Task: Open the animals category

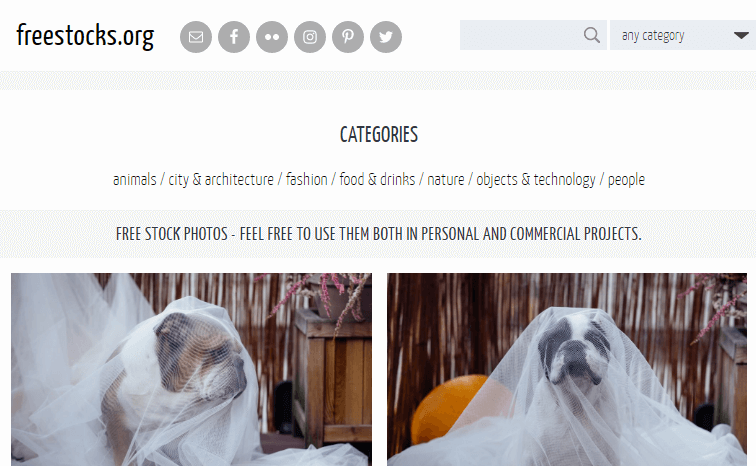Action: coord(135,179)
